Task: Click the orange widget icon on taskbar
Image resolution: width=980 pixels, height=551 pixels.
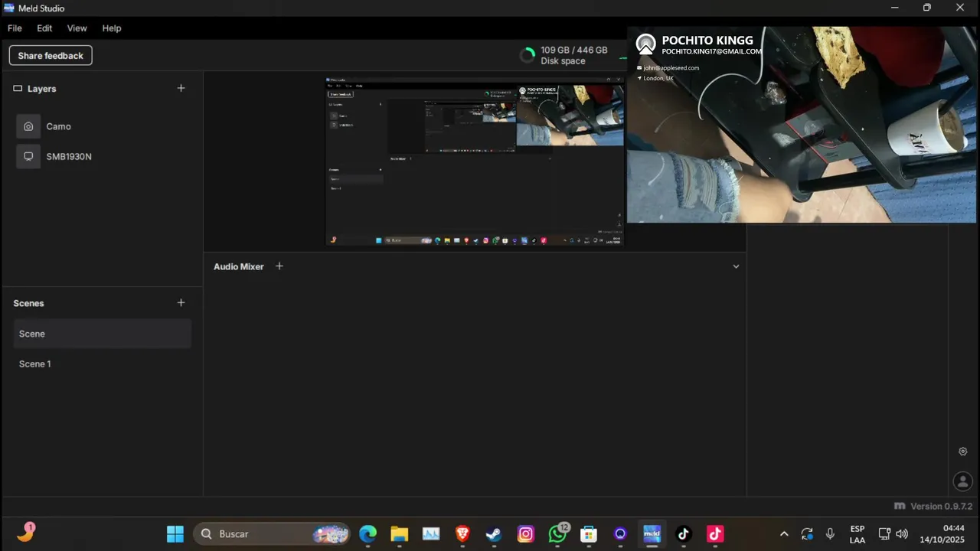Action: [x=25, y=533]
